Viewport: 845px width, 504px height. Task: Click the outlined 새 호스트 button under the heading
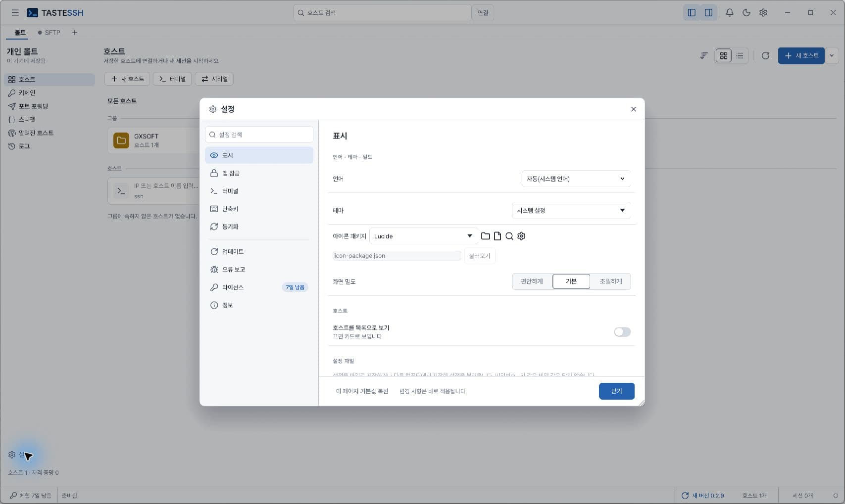(127, 79)
